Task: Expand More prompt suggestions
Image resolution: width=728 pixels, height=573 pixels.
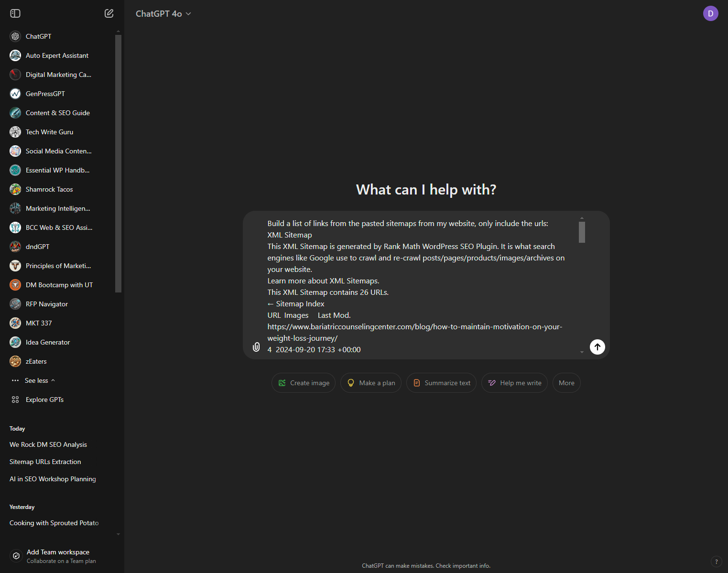Action: tap(566, 383)
